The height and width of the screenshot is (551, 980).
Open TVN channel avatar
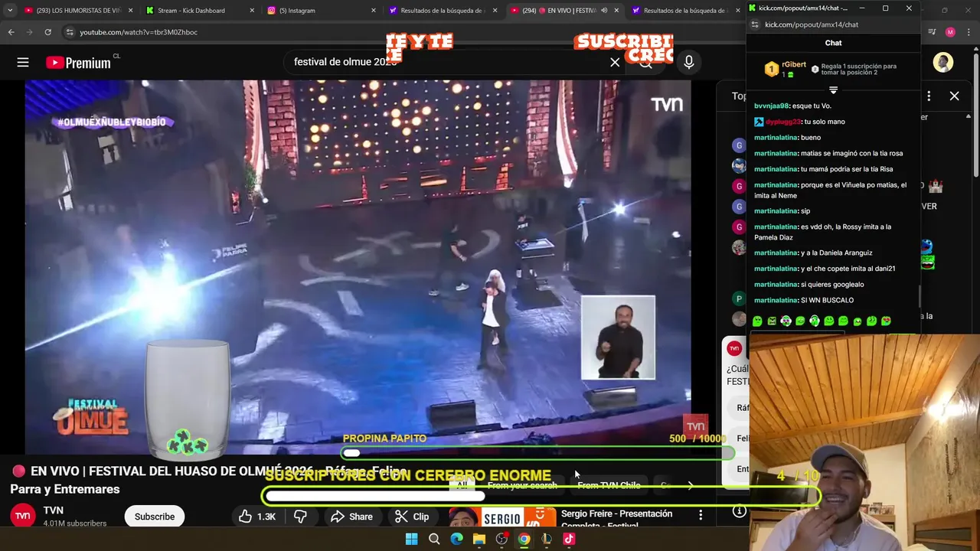23,516
